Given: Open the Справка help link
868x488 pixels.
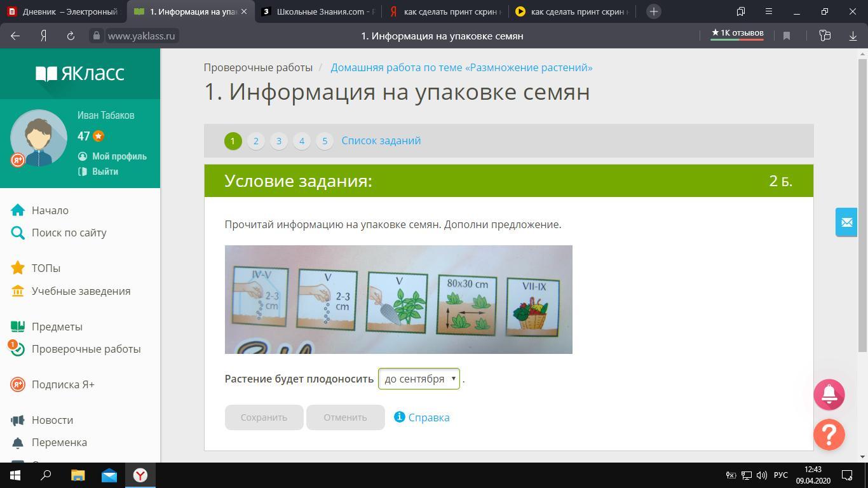Looking at the screenshot, I should pos(429,417).
